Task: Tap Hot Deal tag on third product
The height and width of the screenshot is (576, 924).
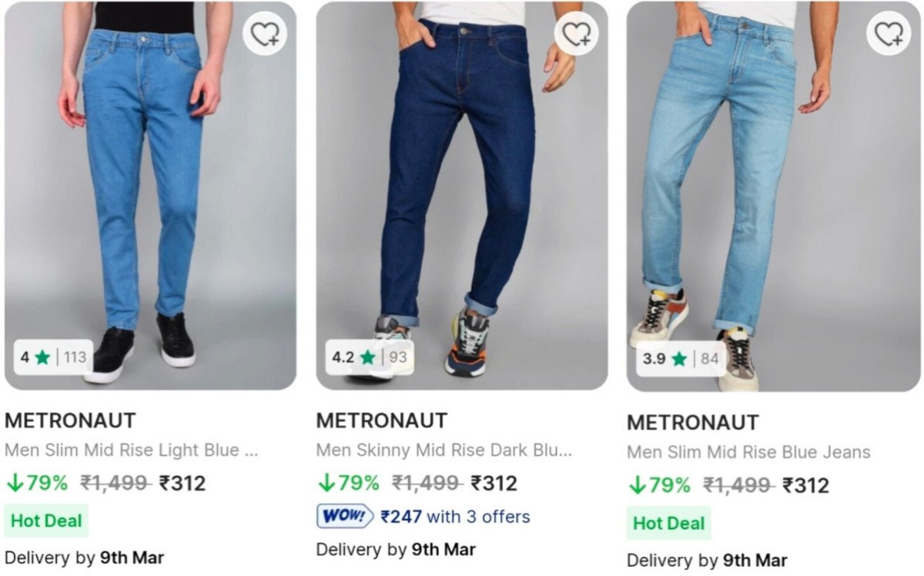Action: pos(668,524)
